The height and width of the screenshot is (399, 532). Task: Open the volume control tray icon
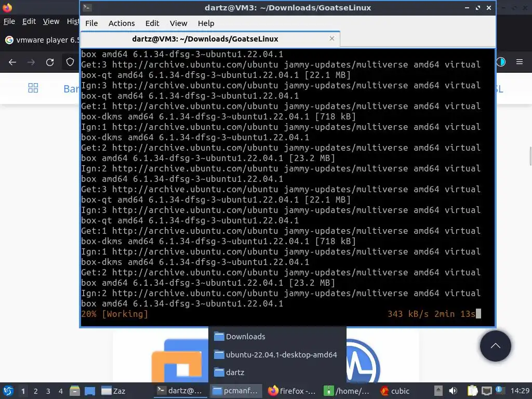(x=453, y=391)
